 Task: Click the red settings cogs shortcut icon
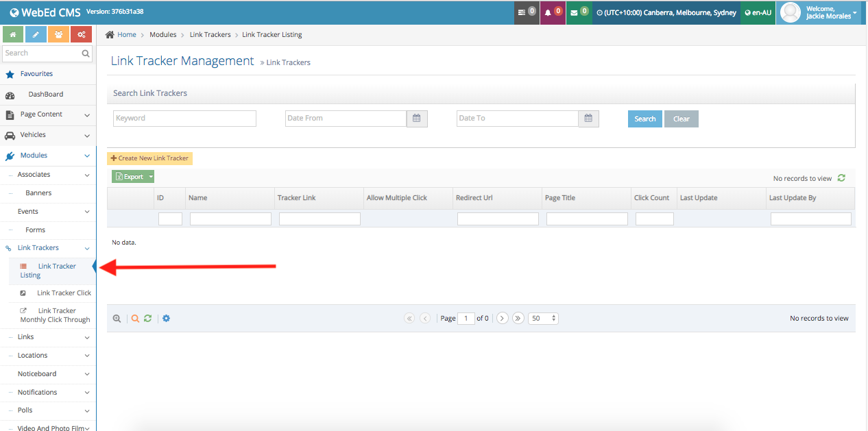click(x=81, y=34)
